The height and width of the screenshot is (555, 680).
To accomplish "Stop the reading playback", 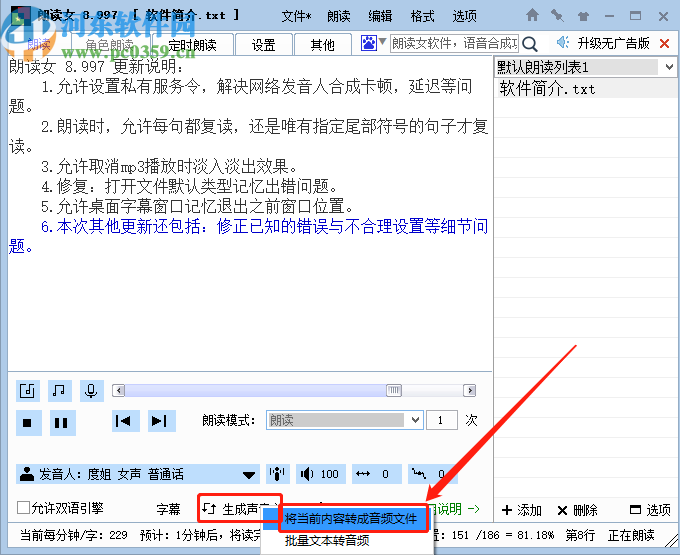I will pos(29,422).
